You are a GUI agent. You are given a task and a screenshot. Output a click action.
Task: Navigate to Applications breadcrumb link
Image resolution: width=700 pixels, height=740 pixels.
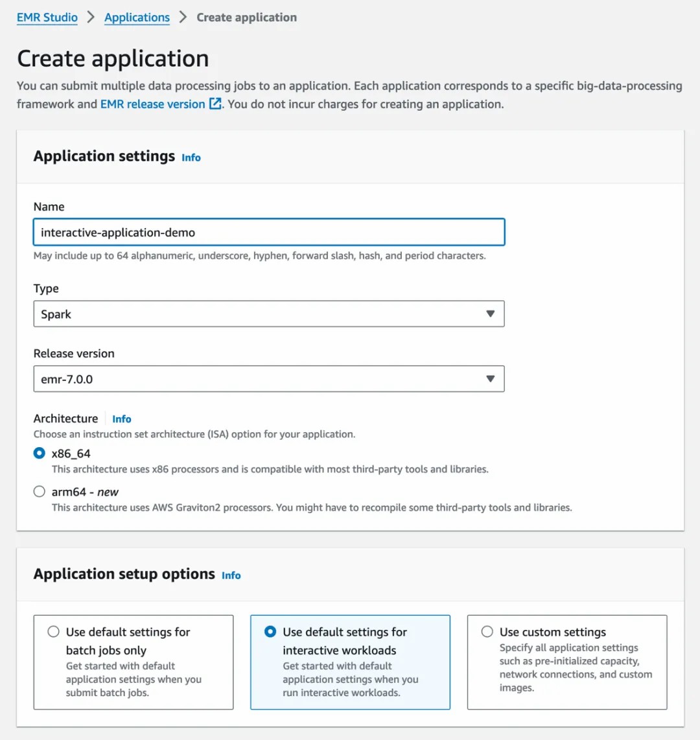pos(137,17)
